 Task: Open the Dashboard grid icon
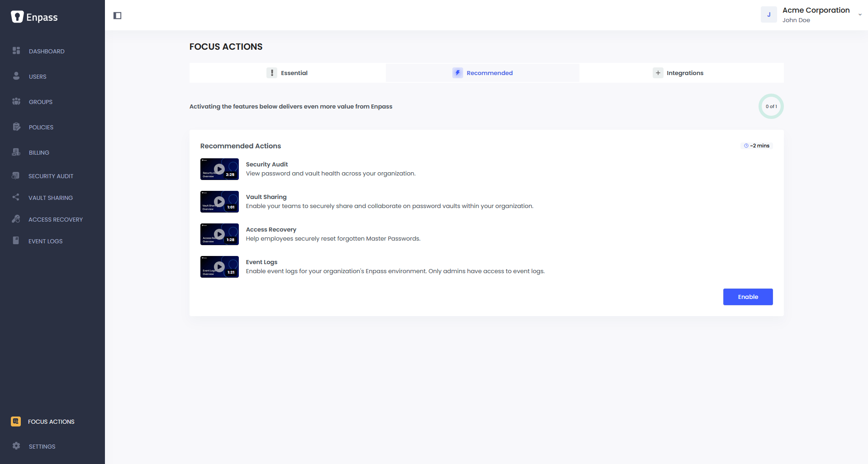click(16, 51)
